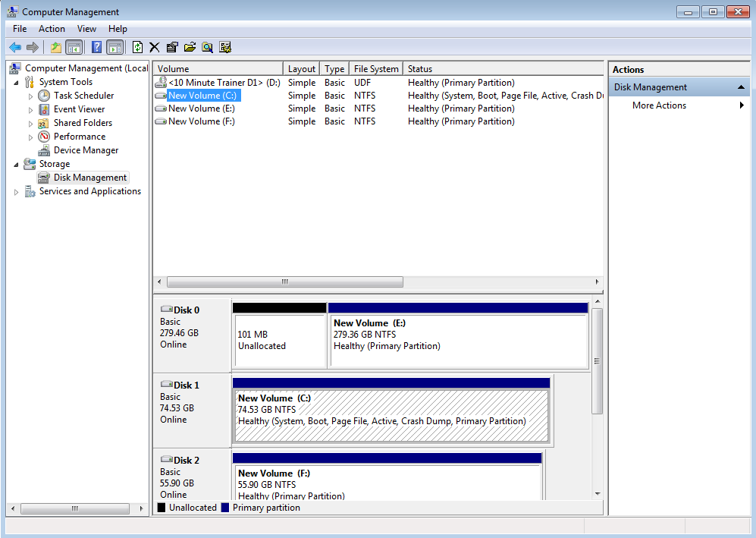Select the Disk 2 label block

pyautogui.click(x=193, y=475)
